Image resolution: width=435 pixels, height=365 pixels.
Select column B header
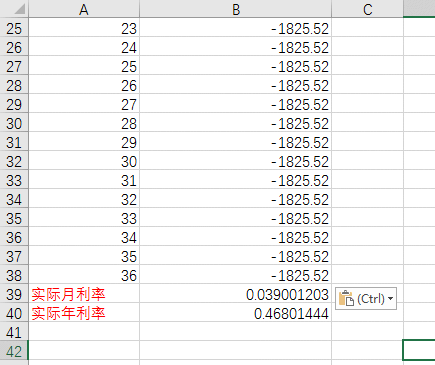236,9
